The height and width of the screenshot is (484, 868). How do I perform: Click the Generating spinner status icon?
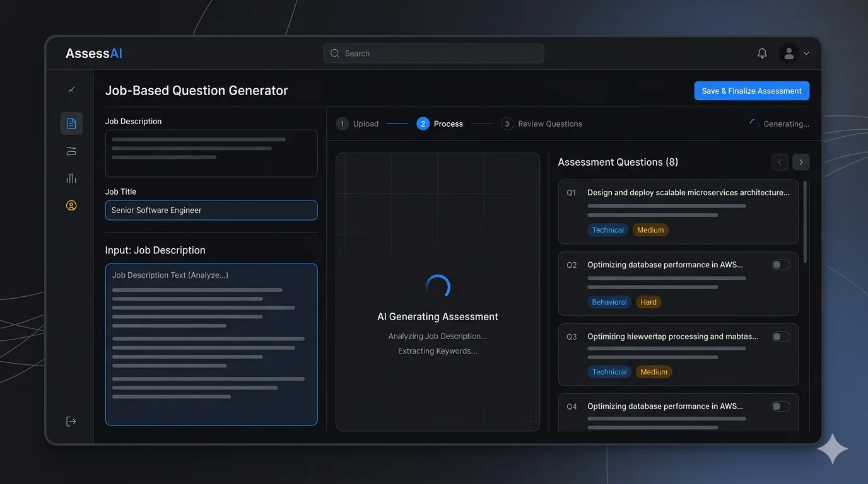pos(754,124)
